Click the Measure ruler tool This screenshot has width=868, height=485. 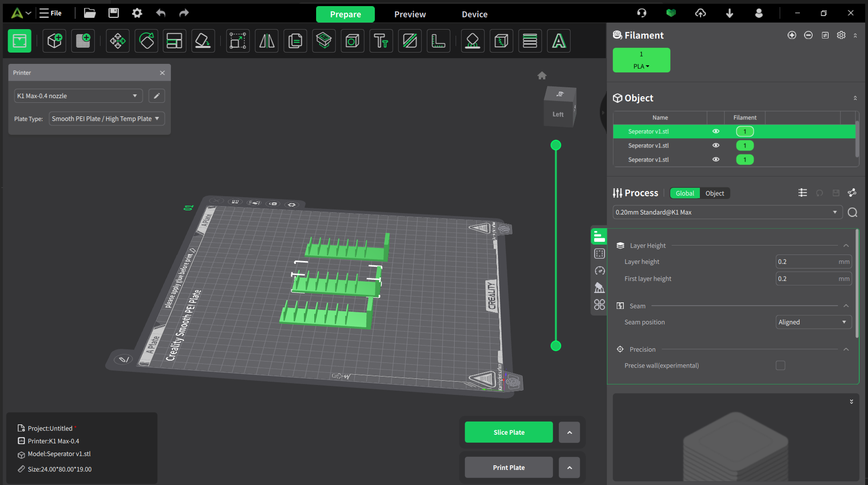click(438, 41)
